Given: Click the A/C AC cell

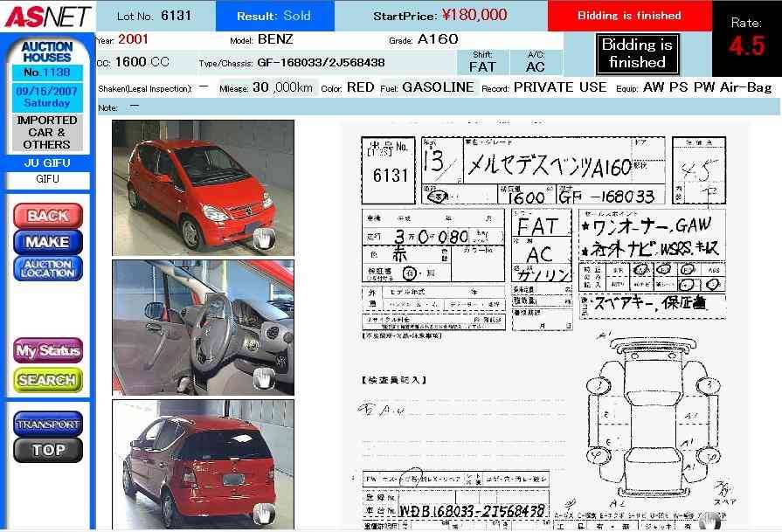Looking at the screenshot, I should (536, 62).
